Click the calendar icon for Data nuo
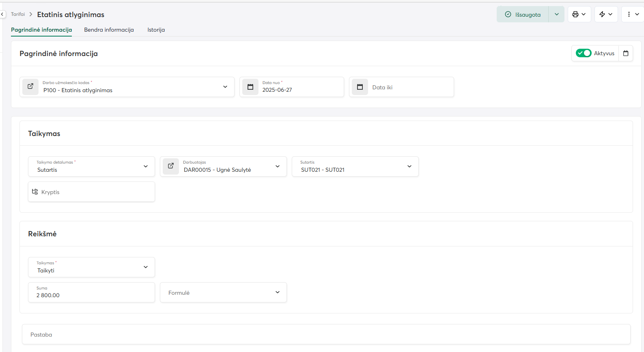 pos(250,87)
